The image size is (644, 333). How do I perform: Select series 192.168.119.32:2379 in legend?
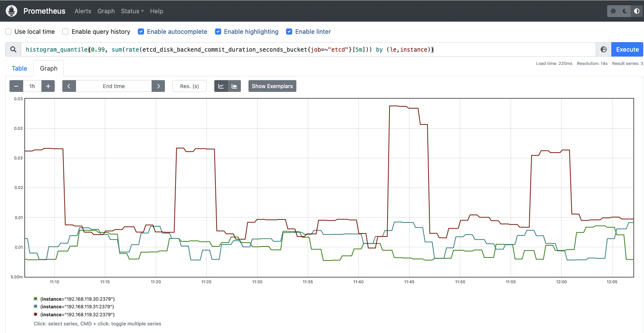pos(78,315)
